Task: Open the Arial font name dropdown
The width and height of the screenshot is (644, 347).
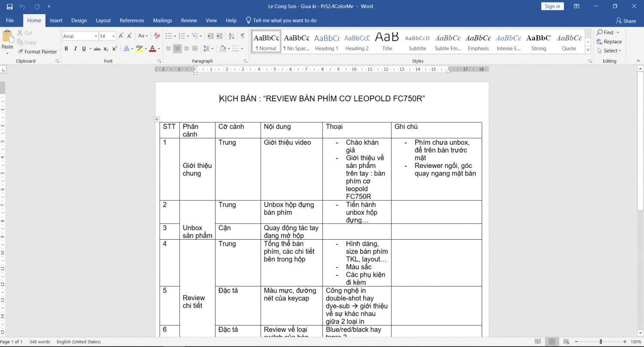Action: 95,37
